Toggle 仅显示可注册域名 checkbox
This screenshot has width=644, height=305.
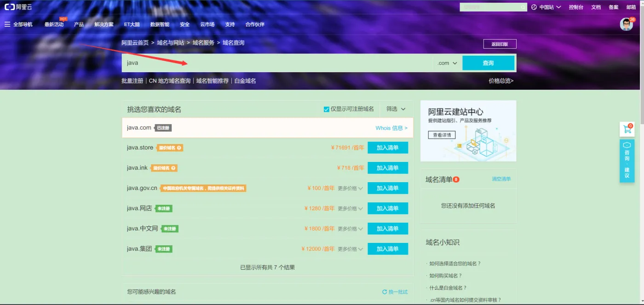click(327, 109)
